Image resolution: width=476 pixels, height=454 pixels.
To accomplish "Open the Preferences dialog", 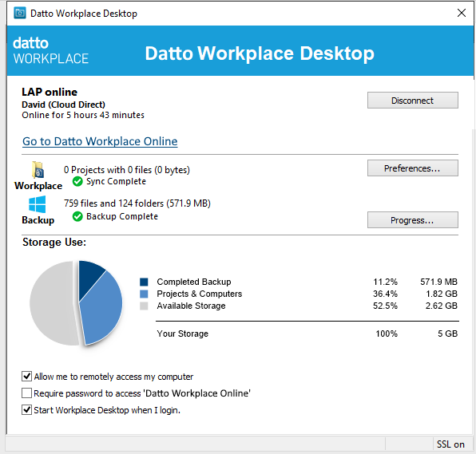I will point(413,168).
